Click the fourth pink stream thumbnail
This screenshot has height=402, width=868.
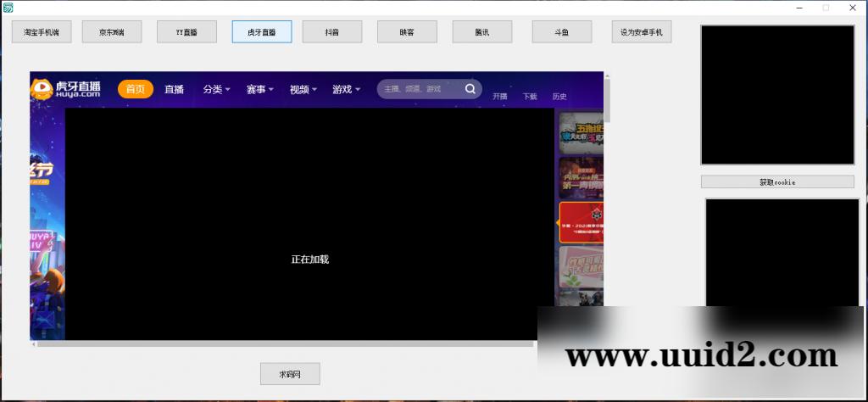[x=581, y=266]
